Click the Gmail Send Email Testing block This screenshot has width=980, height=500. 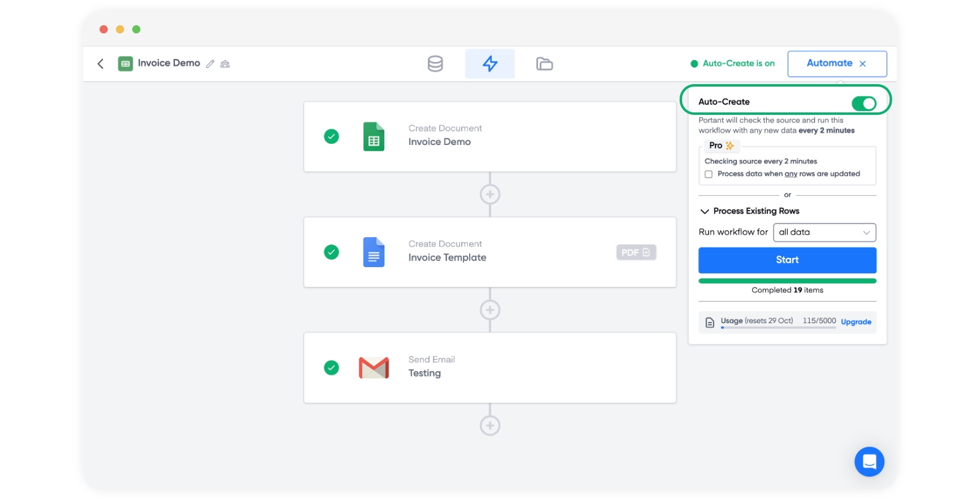pos(489,367)
